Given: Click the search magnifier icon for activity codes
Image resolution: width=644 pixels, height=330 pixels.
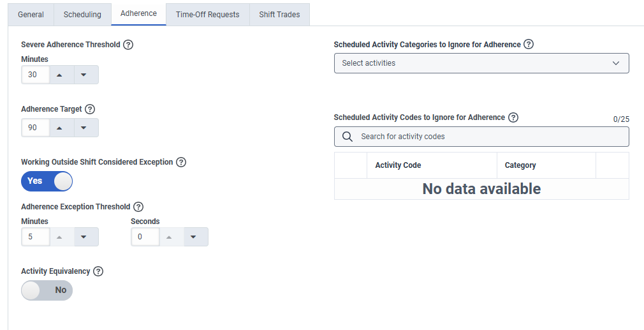Looking at the screenshot, I should pyautogui.click(x=348, y=137).
